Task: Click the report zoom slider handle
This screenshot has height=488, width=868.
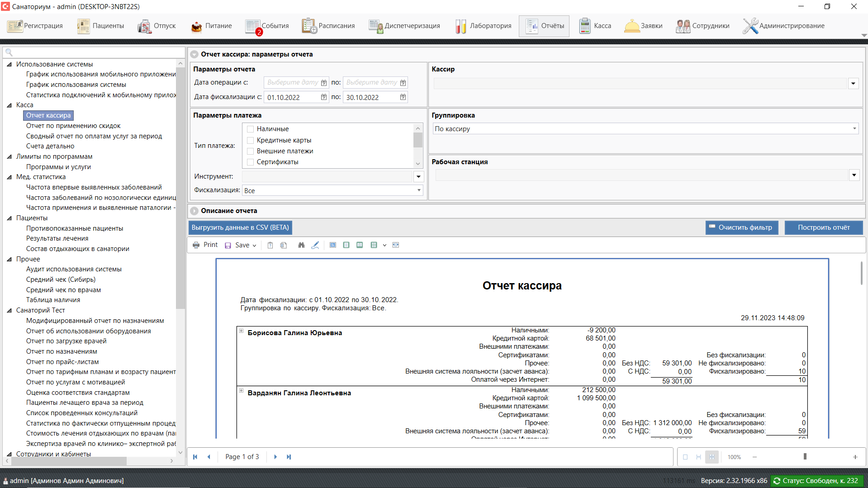Action: [805, 457]
